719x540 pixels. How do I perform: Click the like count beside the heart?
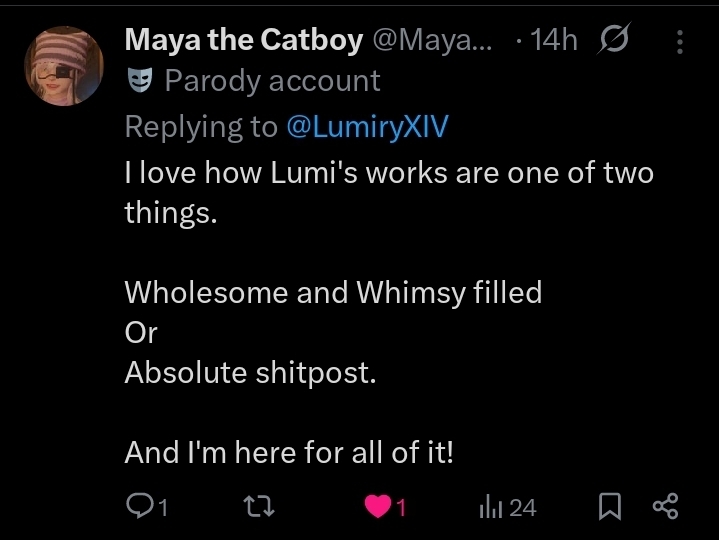pyautogui.click(x=401, y=508)
